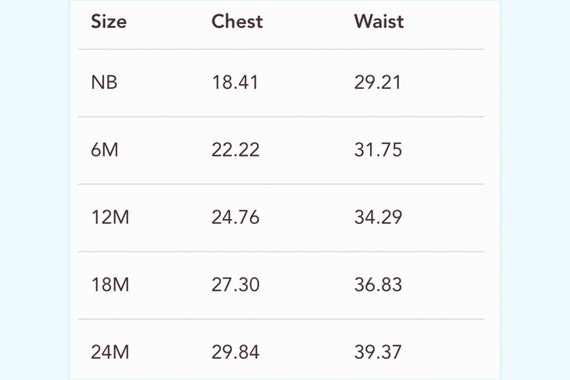Image resolution: width=570 pixels, height=380 pixels.
Task: Click waist value 29.21
Action: click(378, 83)
